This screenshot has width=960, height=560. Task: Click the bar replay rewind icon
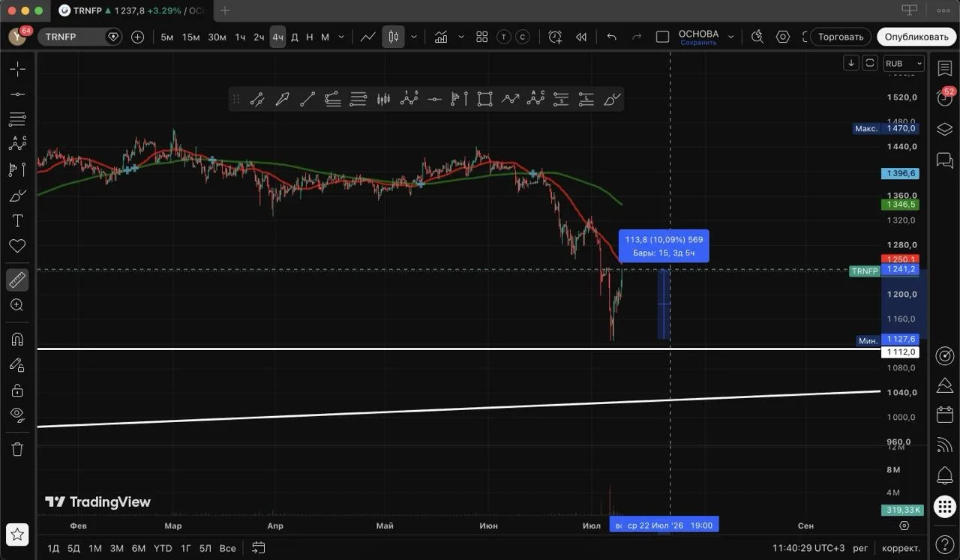581,37
